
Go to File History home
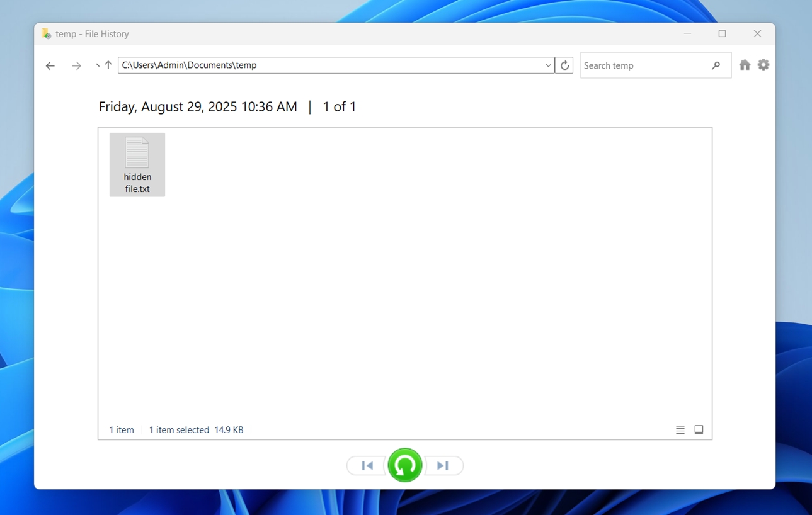(745, 65)
